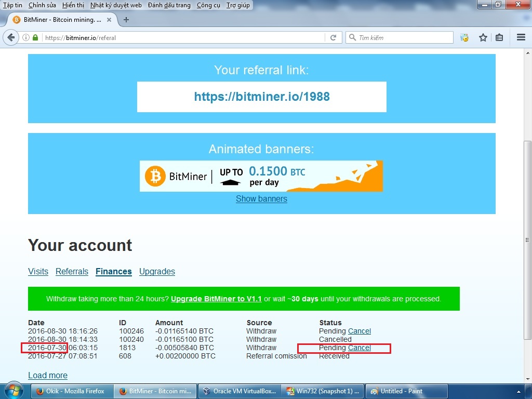Click the date 2016-08-30 18:16:26
This screenshot has height=399, width=532.
coord(62,331)
